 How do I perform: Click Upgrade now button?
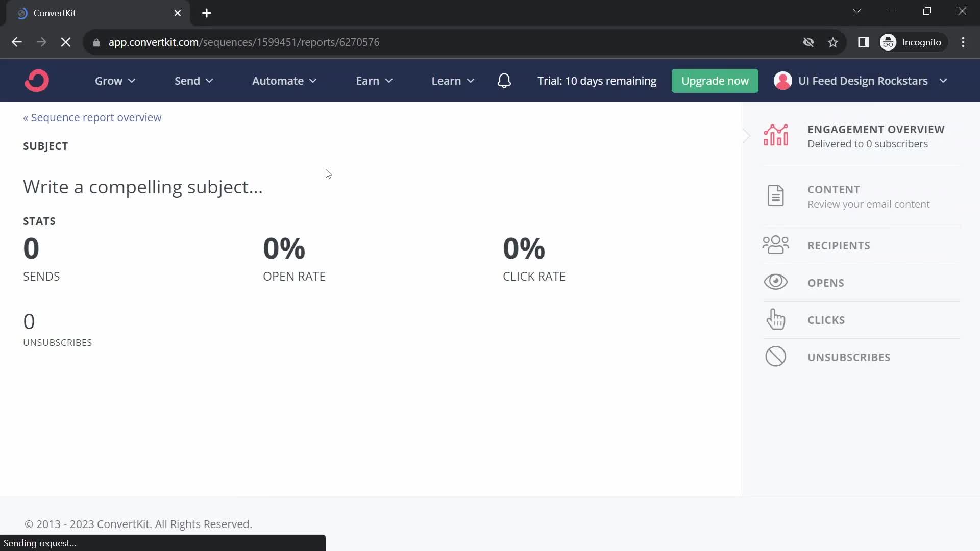(715, 81)
